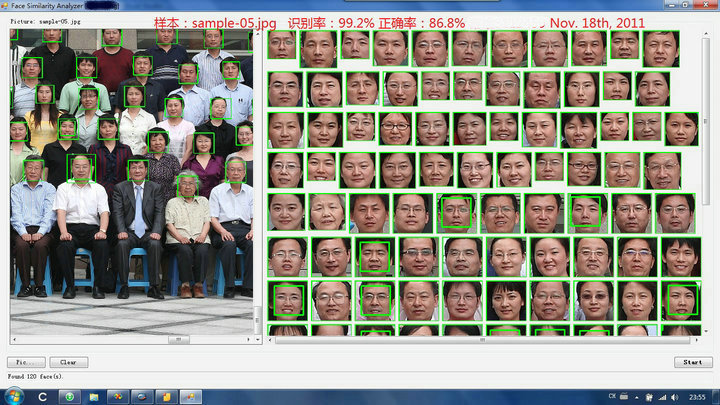Open the yellow sticky note taskbar app
The image size is (720, 405).
[166, 397]
